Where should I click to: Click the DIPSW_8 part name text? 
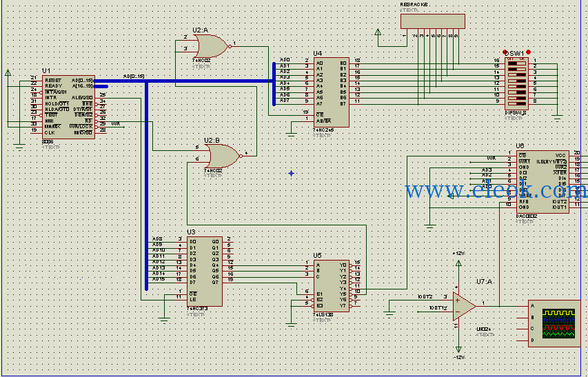pyautogui.click(x=515, y=113)
